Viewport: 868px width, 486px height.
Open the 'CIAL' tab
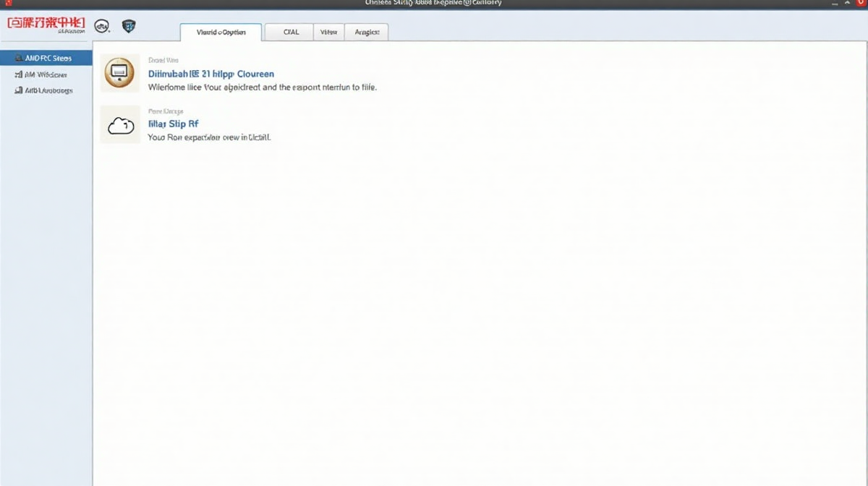pos(291,32)
